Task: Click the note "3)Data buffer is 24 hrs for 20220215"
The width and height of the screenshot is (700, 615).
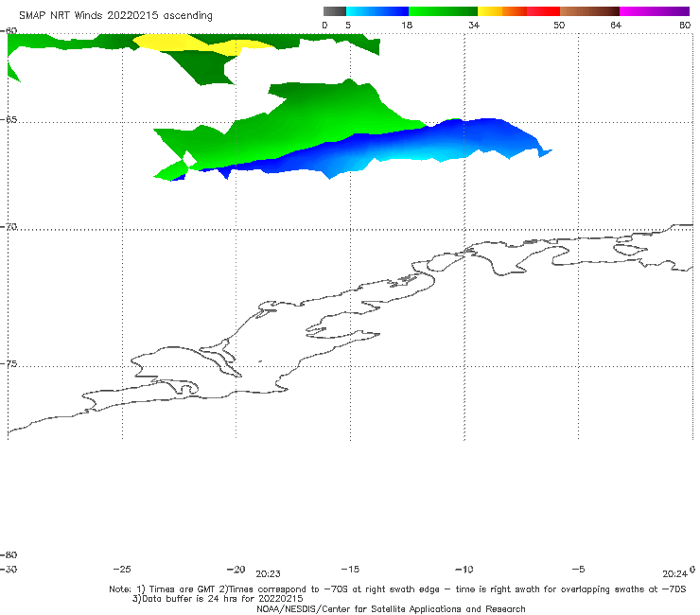Action: click(x=218, y=599)
